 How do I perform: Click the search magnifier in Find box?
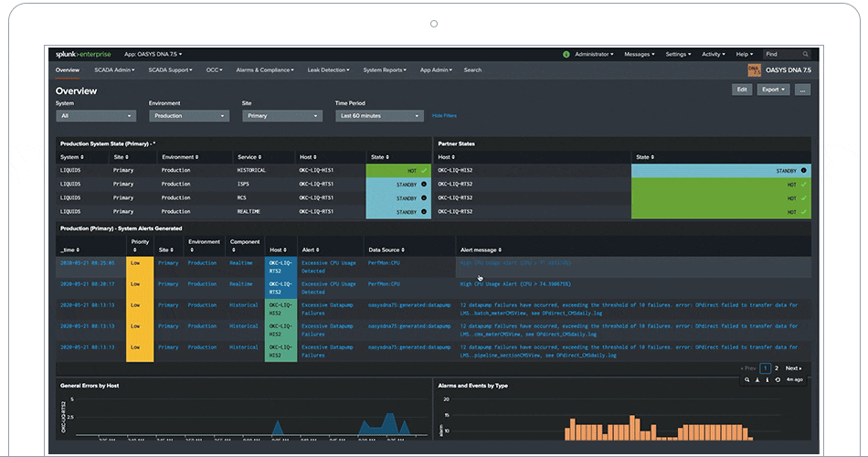[x=806, y=54]
